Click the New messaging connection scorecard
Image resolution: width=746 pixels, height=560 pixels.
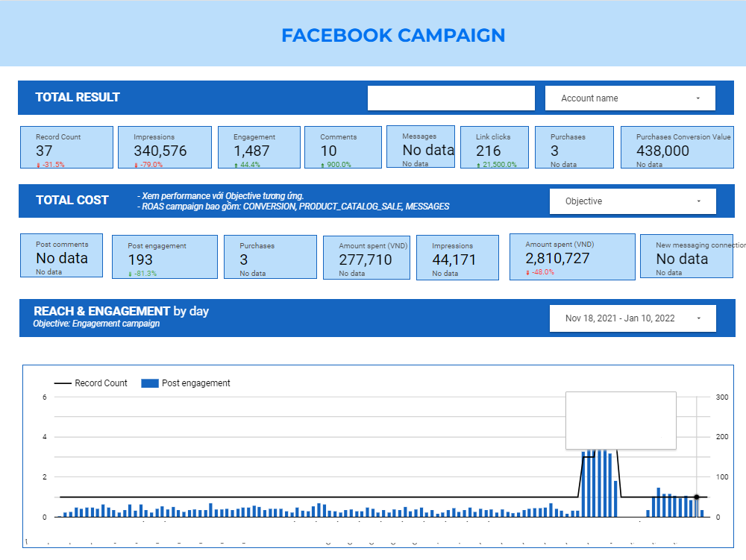(686, 256)
